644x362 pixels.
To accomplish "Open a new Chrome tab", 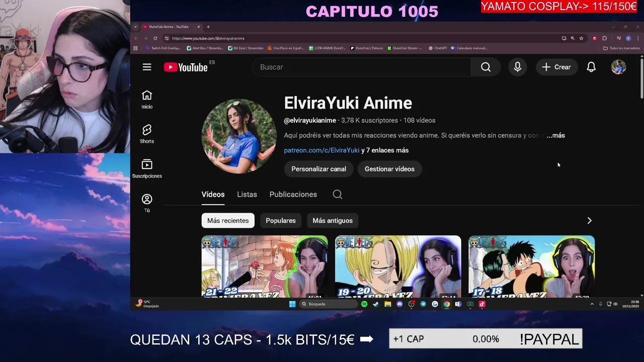I will [x=208, y=27].
